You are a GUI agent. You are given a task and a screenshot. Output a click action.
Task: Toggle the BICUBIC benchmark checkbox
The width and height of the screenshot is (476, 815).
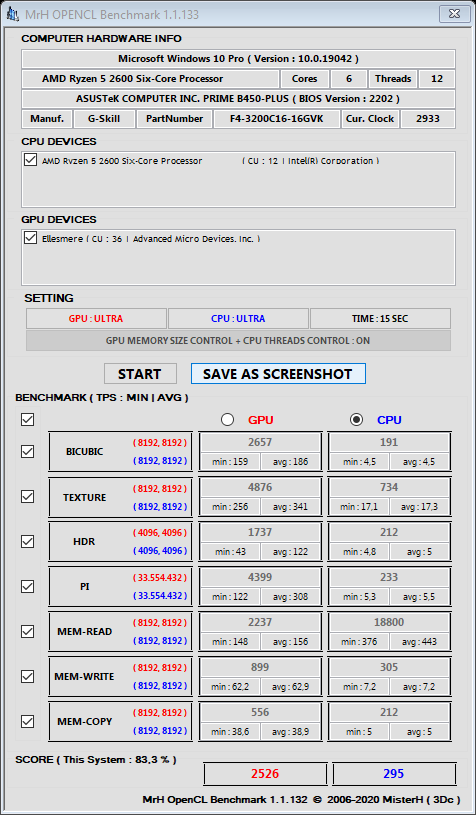(28, 451)
